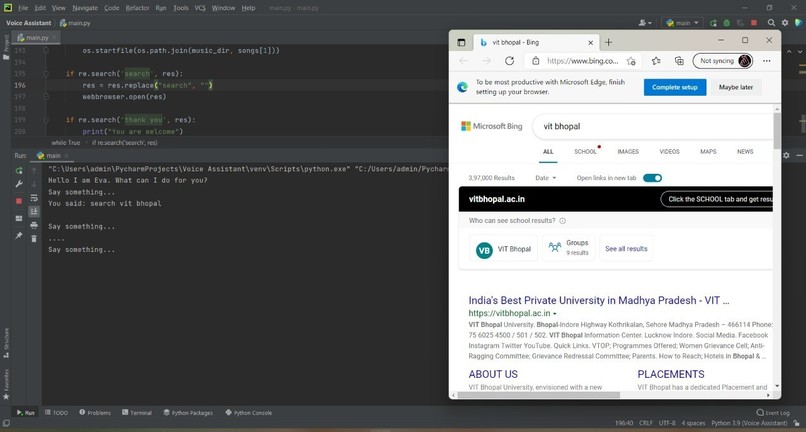Click the Maybe later button
806x432 pixels.
click(x=736, y=87)
